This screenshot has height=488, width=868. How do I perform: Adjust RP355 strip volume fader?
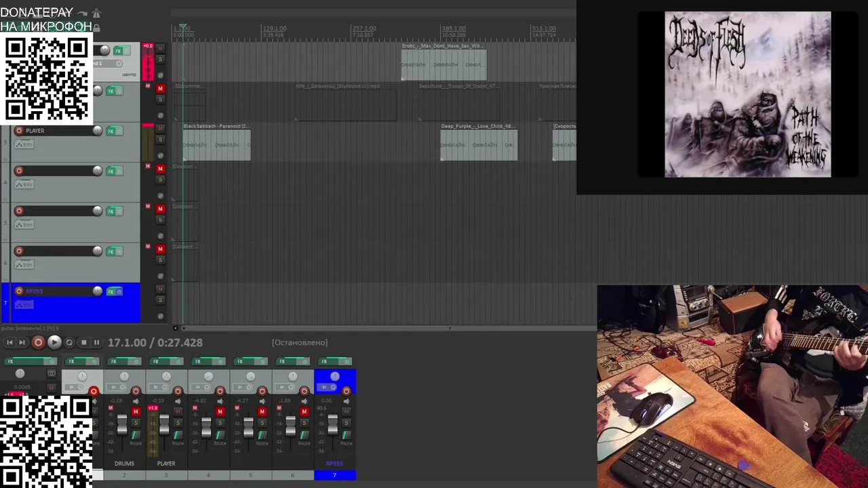tap(332, 424)
